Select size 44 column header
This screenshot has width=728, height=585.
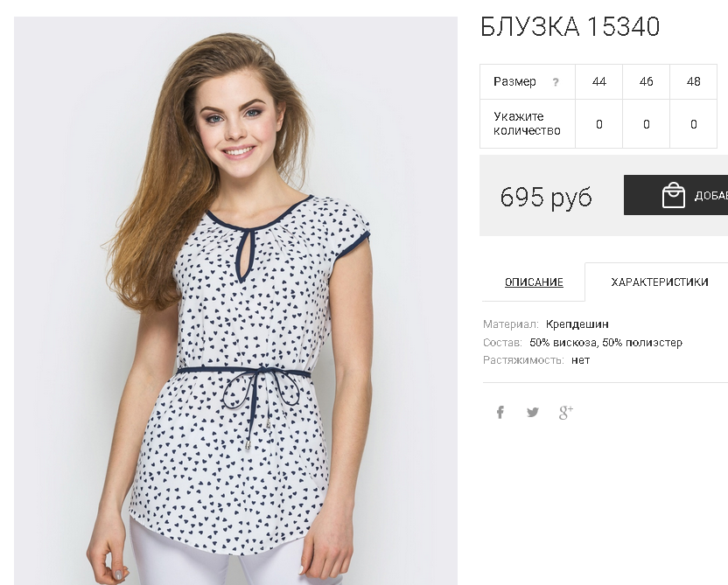(598, 81)
